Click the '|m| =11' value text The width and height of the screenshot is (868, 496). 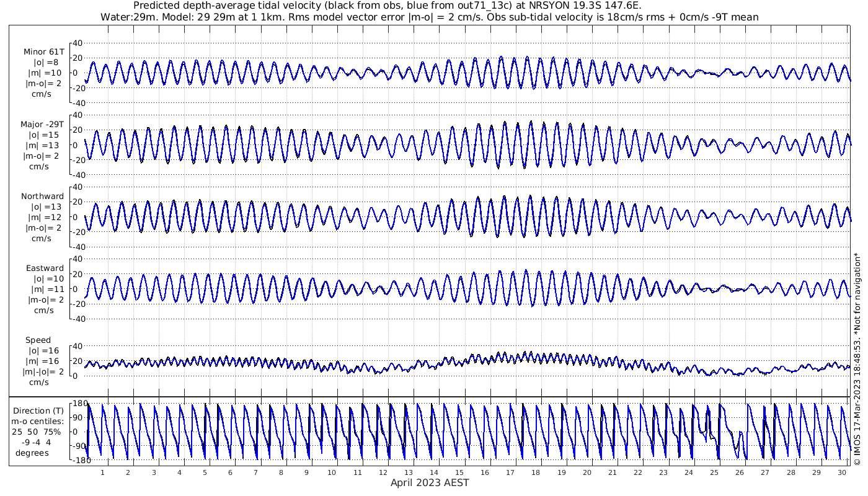47,289
